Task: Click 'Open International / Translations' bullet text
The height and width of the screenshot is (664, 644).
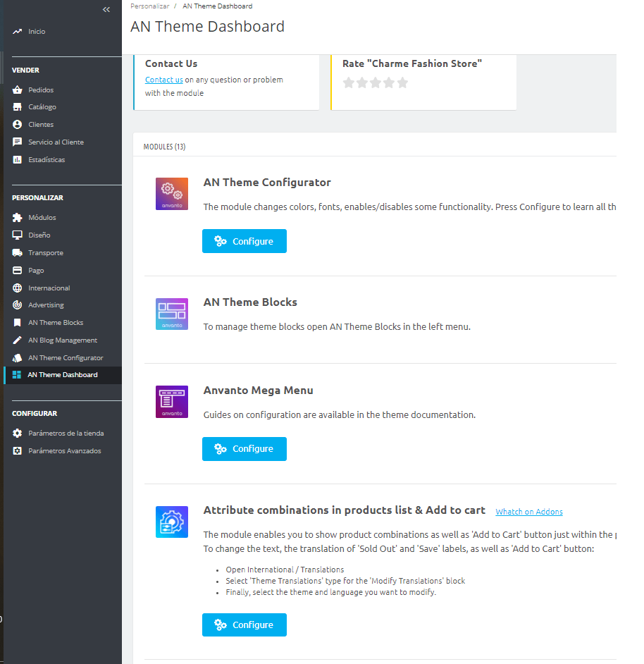Action: 285,570
